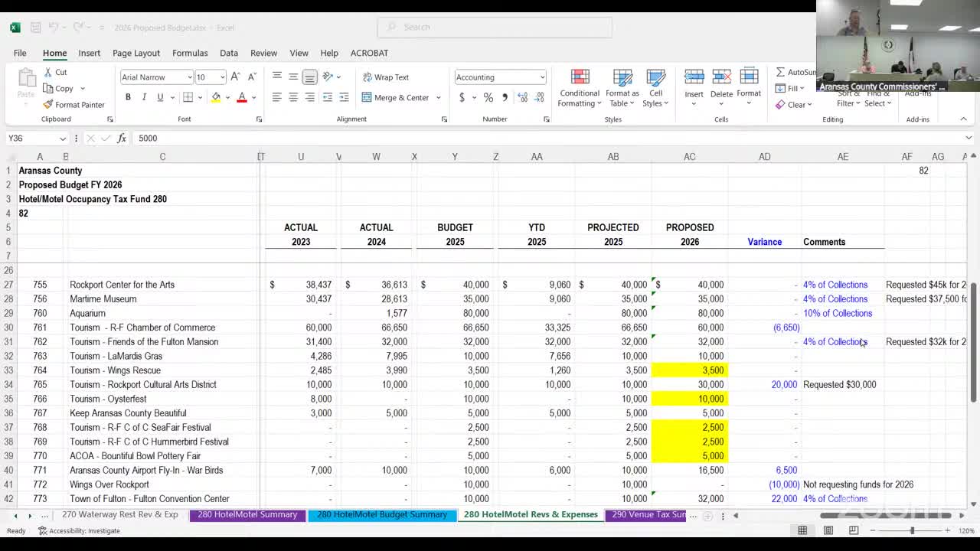Expand the Arial Narrow font name dropdown
980x551 pixels.
[x=189, y=77]
